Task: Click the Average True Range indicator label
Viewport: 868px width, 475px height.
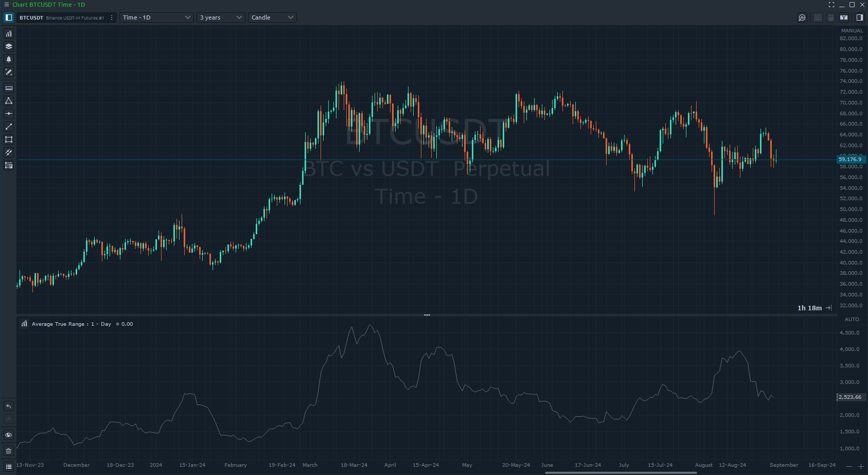Action: tap(72, 324)
